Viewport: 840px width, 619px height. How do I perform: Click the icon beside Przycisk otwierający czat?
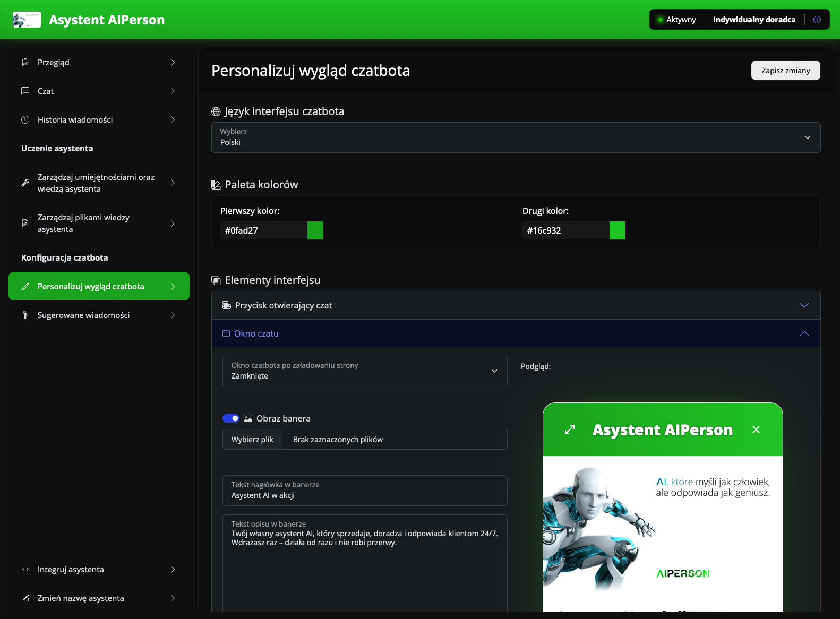(x=226, y=305)
